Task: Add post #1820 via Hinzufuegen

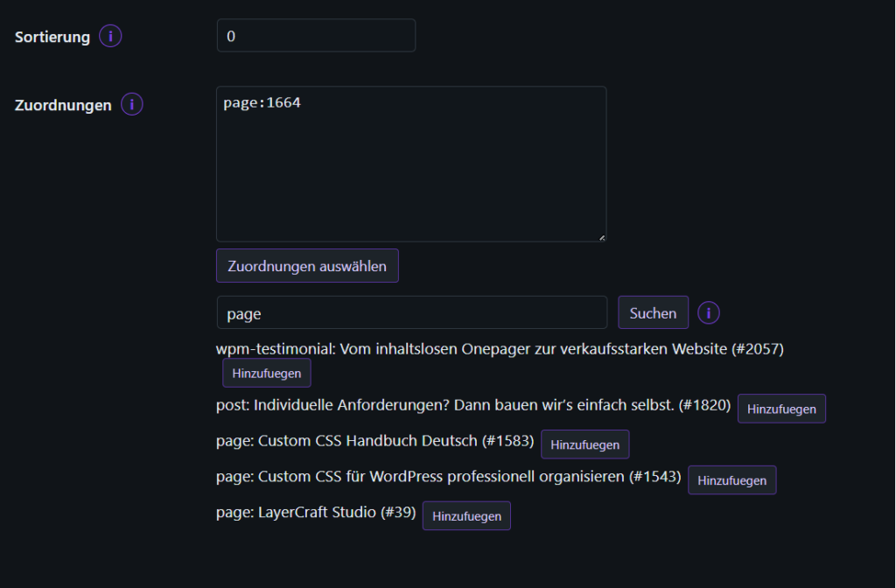Action: point(781,409)
